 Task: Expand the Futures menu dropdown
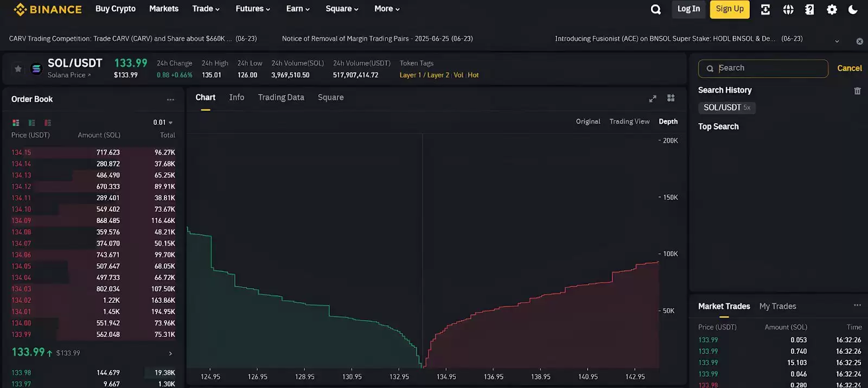[x=252, y=9]
